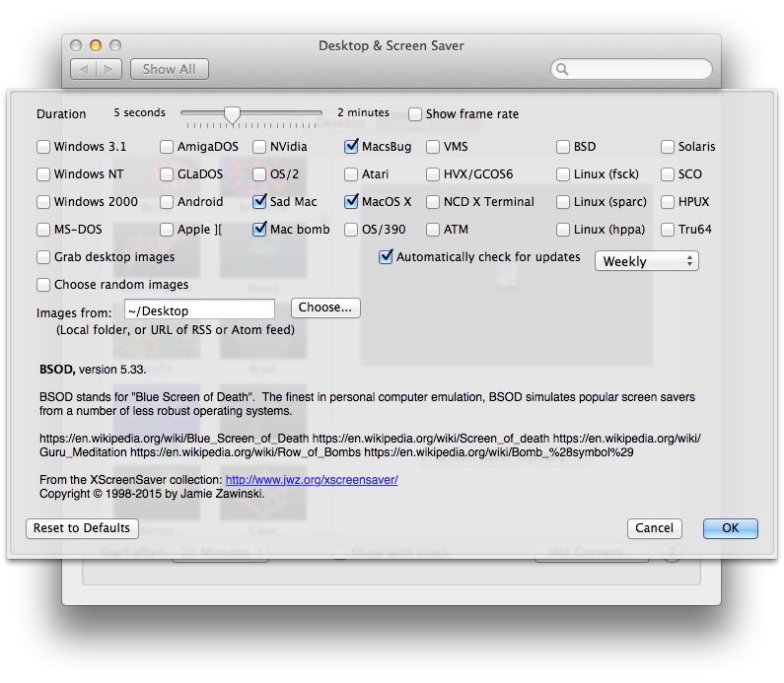Click Show All in the toolbar
The width and height of the screenshot is (784, 683).
170,69
